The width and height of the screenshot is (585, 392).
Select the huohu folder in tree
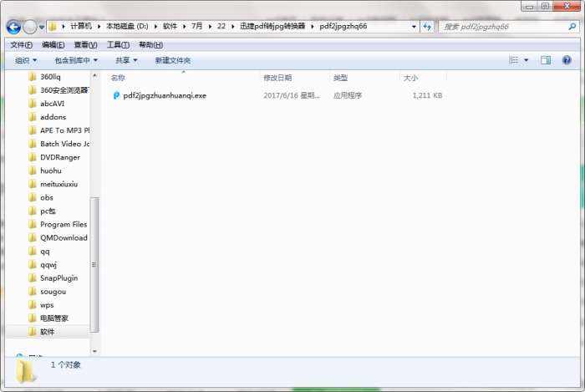[x=51, y=171]
